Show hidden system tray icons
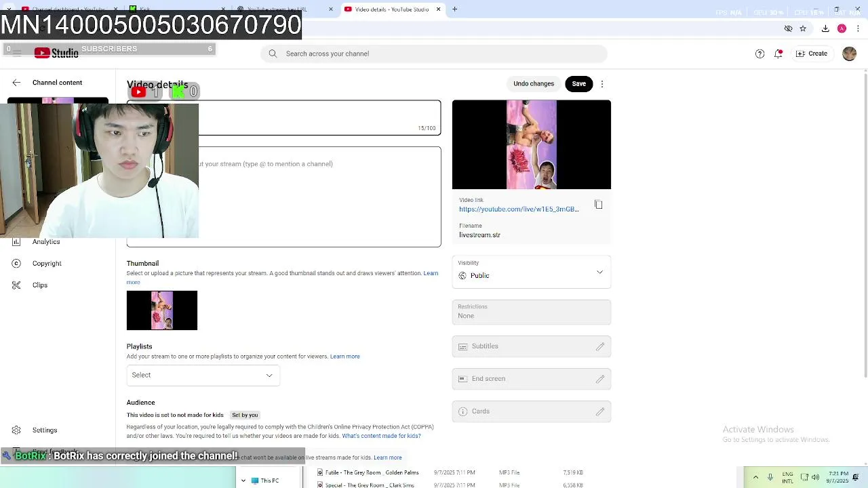The image size is (868, 488). point(755,477)
